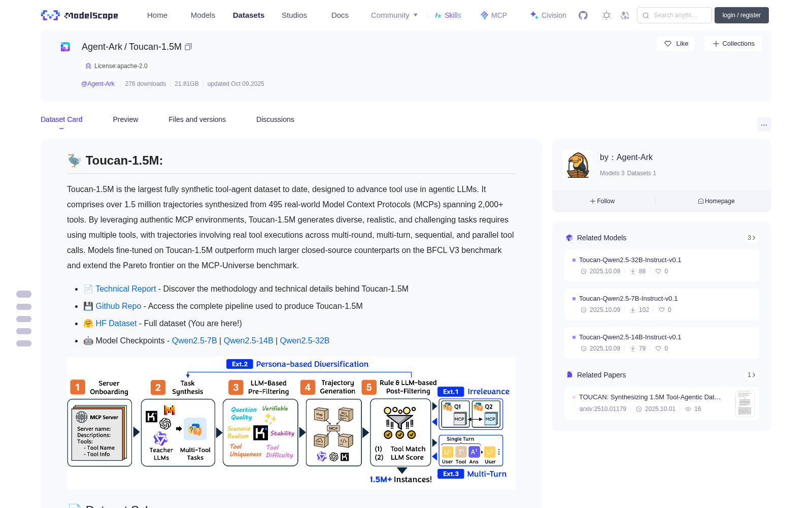Open the Toucan-Qwen2.5-32B-Instruct-v0.1 model card

662,266
